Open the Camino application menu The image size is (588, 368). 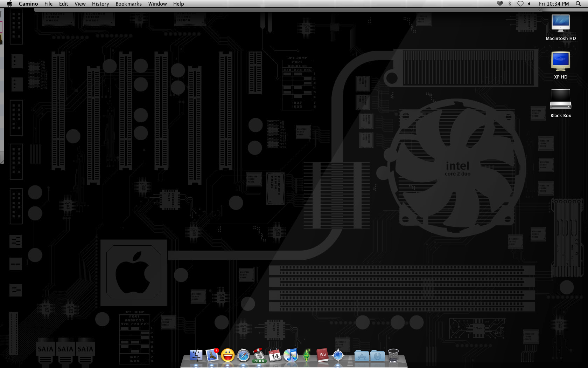point(28,4)
